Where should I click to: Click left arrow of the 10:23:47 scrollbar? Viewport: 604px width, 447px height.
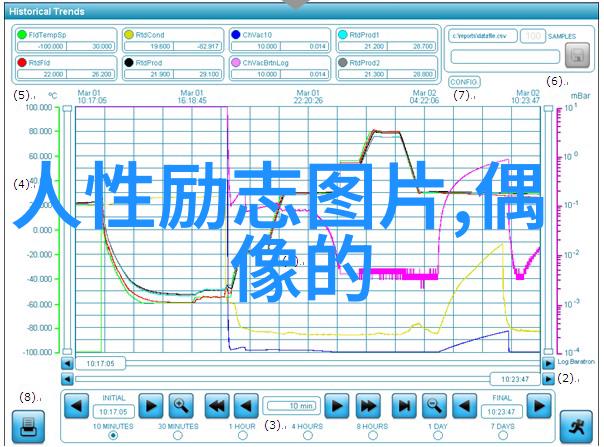pyautogui.click(x=67, y=379)
